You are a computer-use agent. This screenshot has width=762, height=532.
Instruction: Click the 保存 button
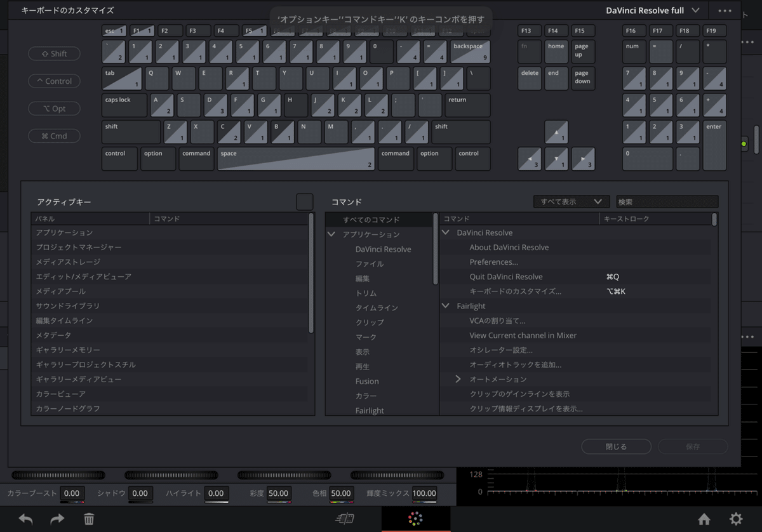point(693,446)
